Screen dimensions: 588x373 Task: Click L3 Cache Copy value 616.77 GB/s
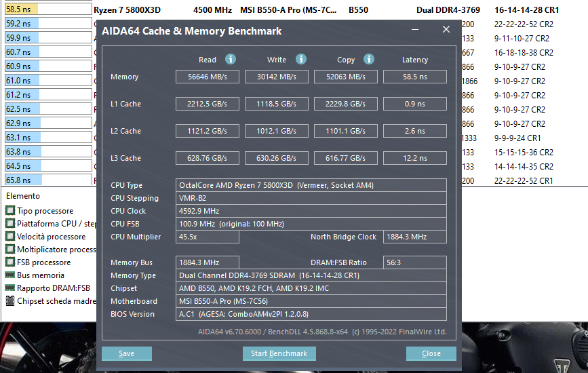(x=345, y=158)
